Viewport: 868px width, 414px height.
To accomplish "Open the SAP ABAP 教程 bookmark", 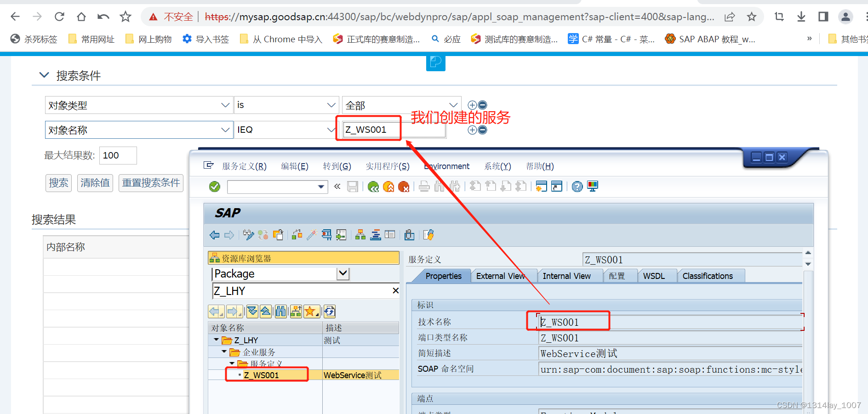I will coord(710,40).
